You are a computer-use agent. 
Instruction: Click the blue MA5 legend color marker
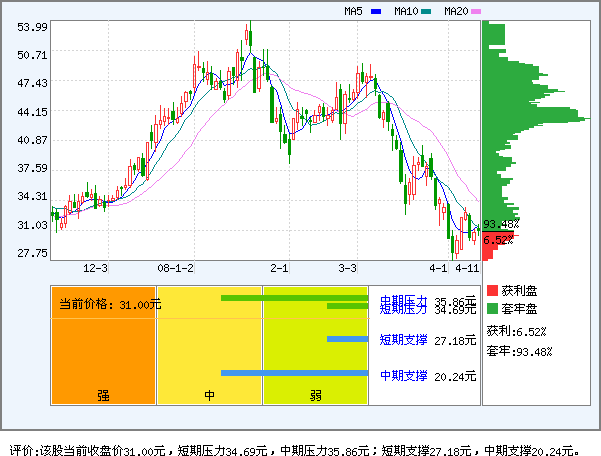tap(375, 11)
